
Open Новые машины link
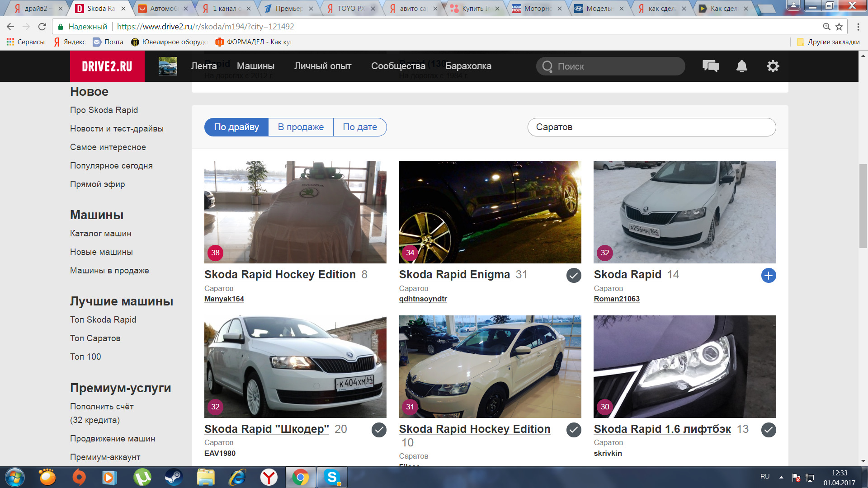coord(101,252)
